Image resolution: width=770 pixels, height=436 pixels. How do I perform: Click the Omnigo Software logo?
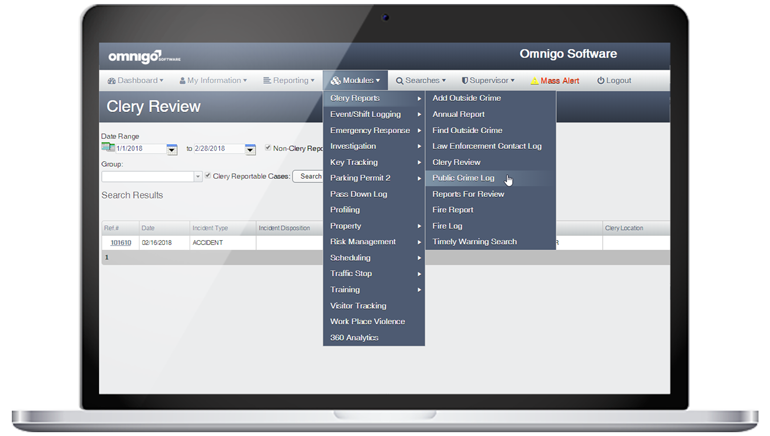(x=144, y=57)
